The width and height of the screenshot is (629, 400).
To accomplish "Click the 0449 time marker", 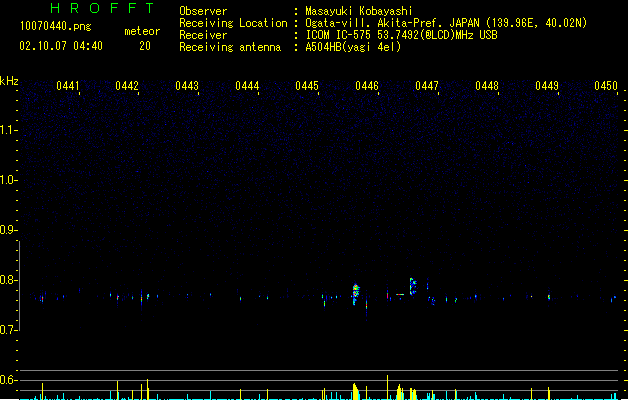I will coord(547,86).
